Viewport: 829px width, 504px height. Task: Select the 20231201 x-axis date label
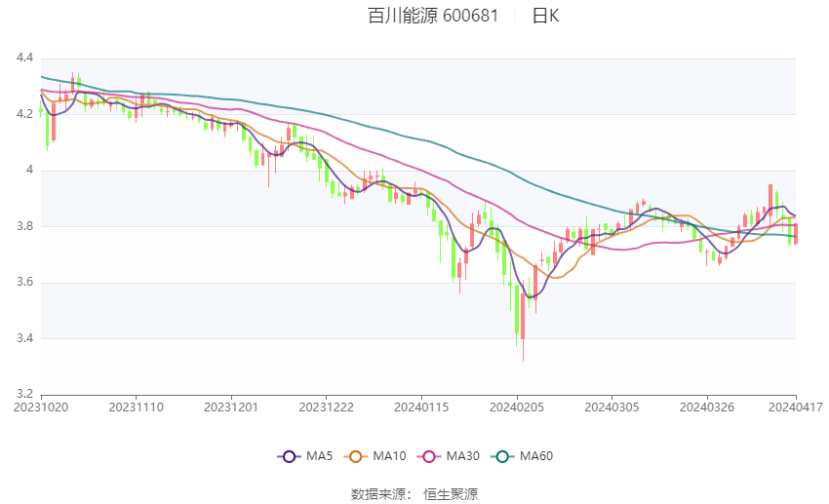click(231, 407)
